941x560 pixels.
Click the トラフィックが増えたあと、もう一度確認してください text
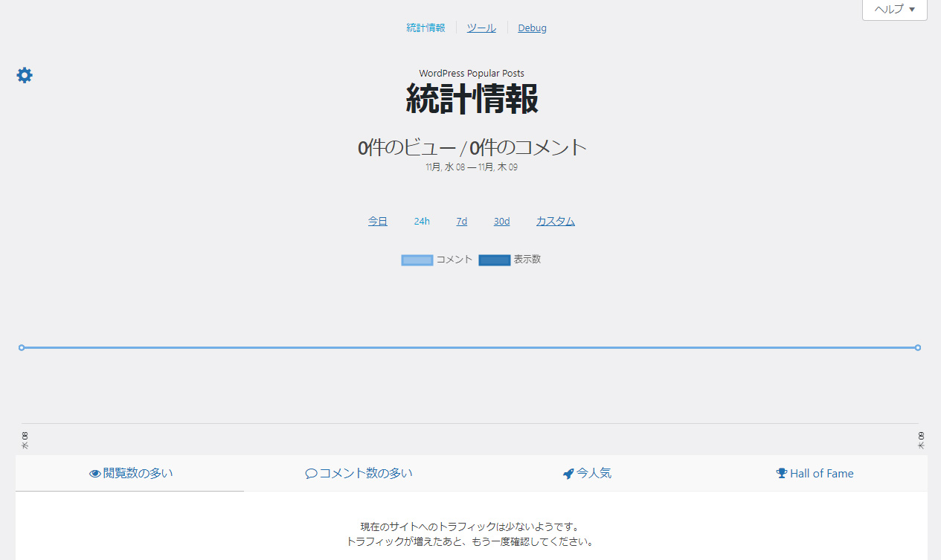470,541
